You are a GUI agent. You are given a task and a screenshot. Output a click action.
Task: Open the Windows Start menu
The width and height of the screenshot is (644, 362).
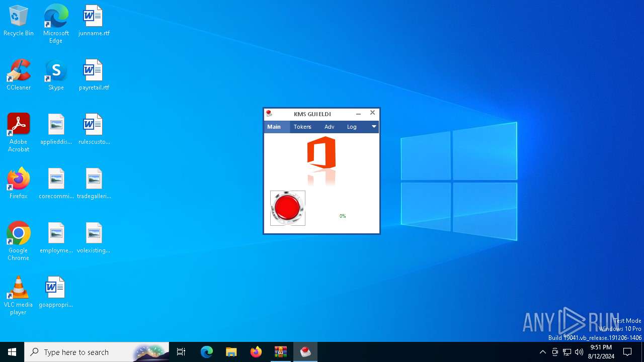click(x=12, y=352)
